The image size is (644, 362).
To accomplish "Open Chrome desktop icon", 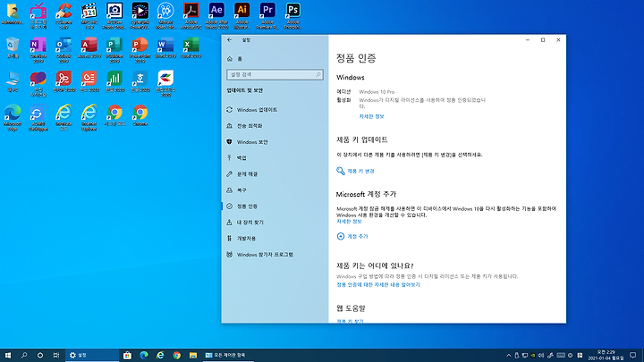I will coord(140,115).
